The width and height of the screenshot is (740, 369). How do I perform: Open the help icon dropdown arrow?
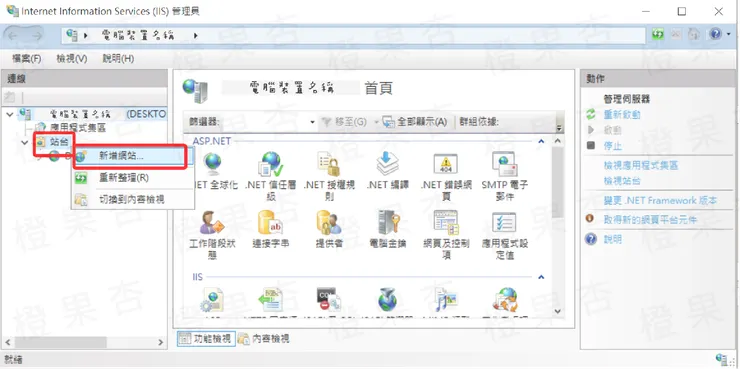click(729, 34)
